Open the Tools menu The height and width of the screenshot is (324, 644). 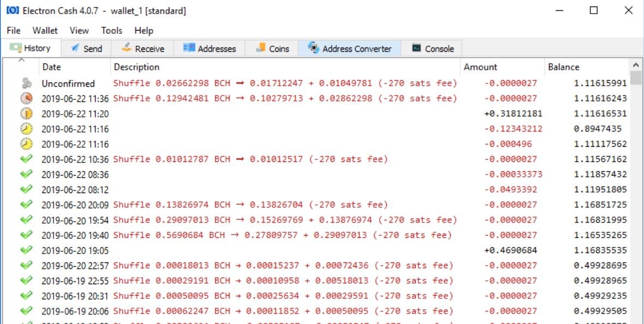[111, 31]
